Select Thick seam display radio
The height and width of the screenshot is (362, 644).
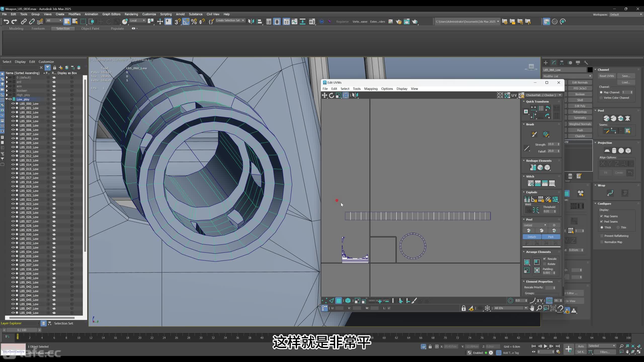pyautogui.click(x=602, y=228)
